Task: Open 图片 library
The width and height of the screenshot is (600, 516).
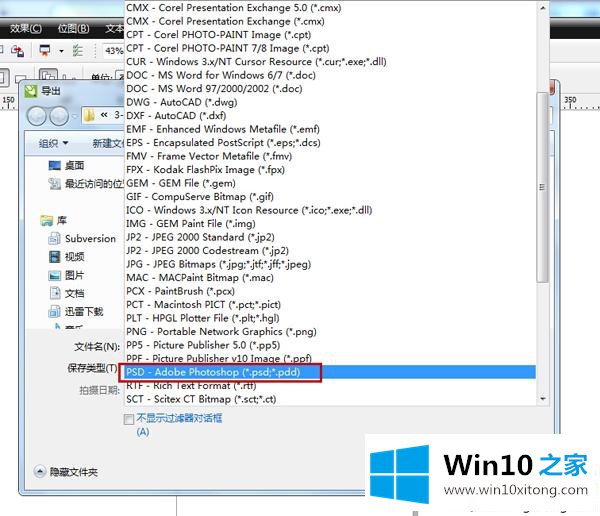Action: pyautogui.click(x=66, y=275)
